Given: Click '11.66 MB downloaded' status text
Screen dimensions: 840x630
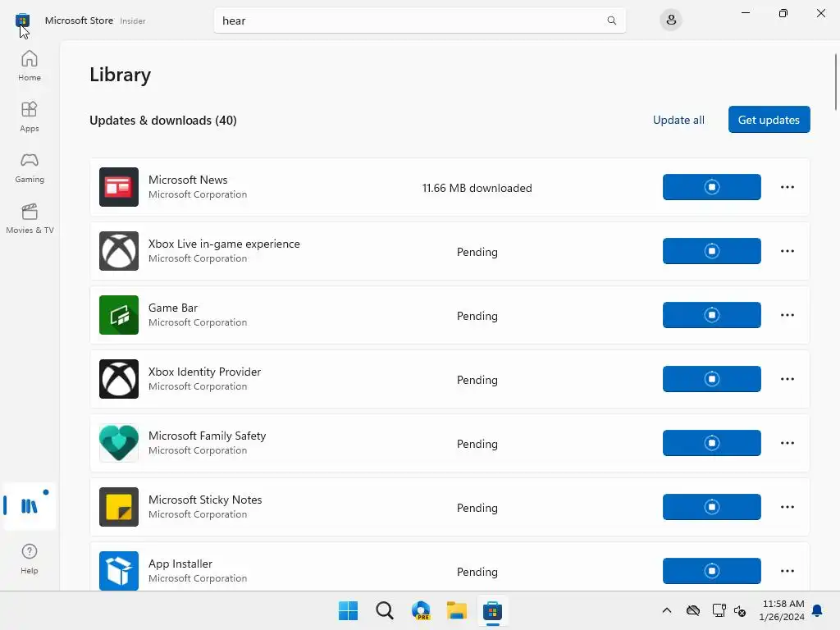Looking at the screenshot, I should point(477,188).
